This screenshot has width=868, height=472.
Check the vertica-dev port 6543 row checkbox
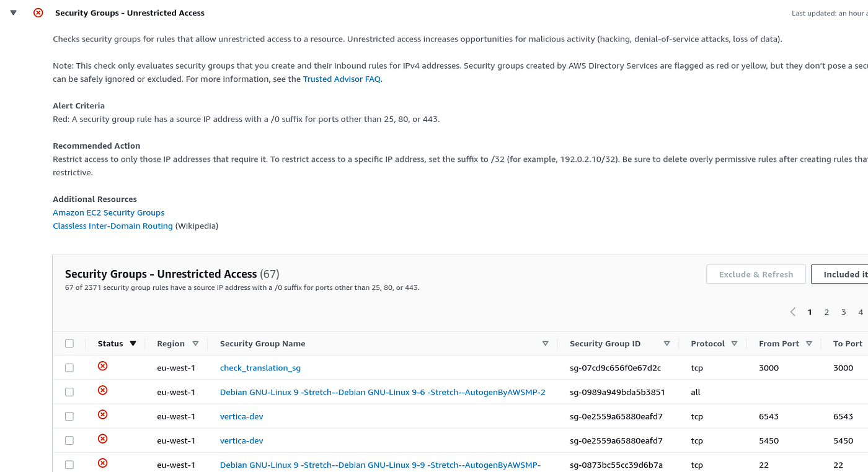pos(69,416)
